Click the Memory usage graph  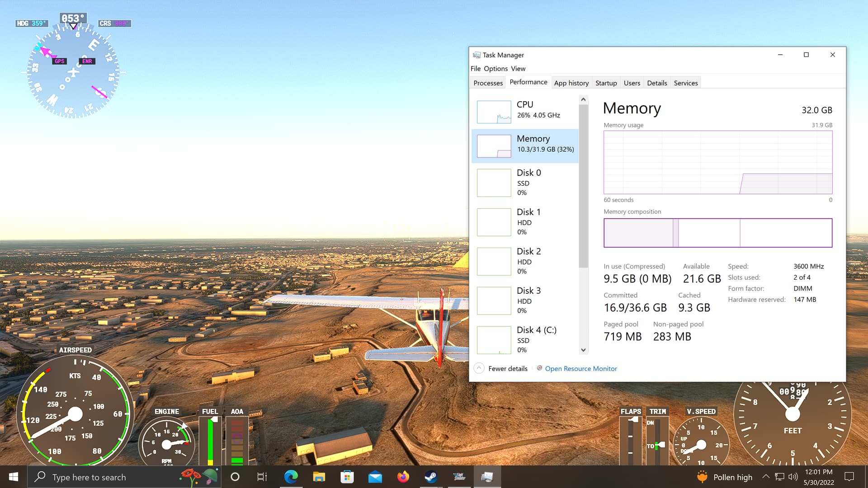(x=718, y=163)
